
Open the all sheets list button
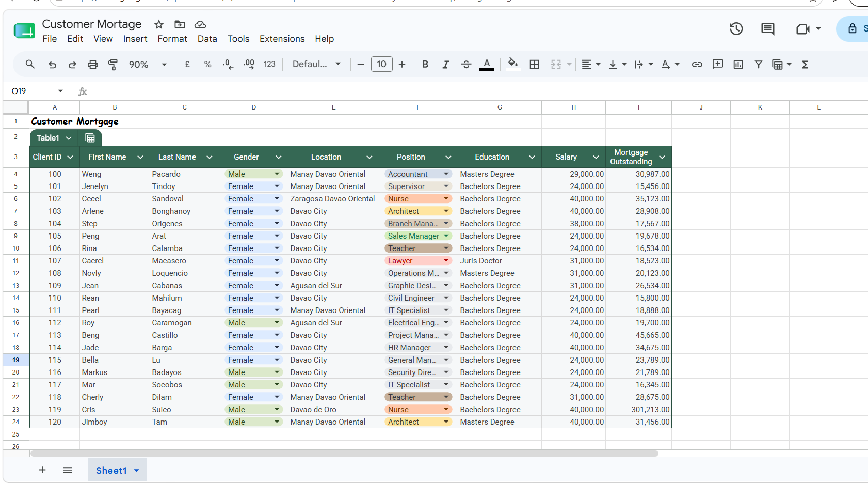coord(68,470)
